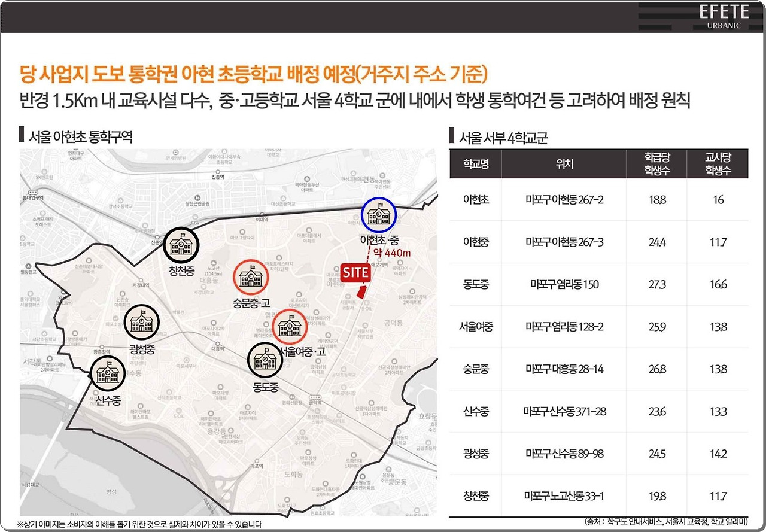
Task: Click address 마포구 대흥동 28-14
Action: 564,369
